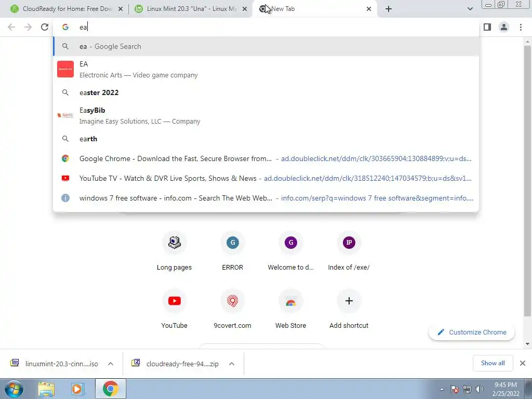
Task: Open a new tab with plus button
Action: coord(389,9)
